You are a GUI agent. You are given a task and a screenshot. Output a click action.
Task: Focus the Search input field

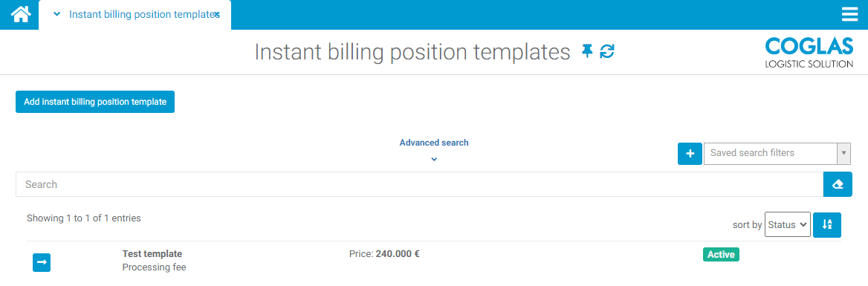pyautogui.click(x=420, y=184)
